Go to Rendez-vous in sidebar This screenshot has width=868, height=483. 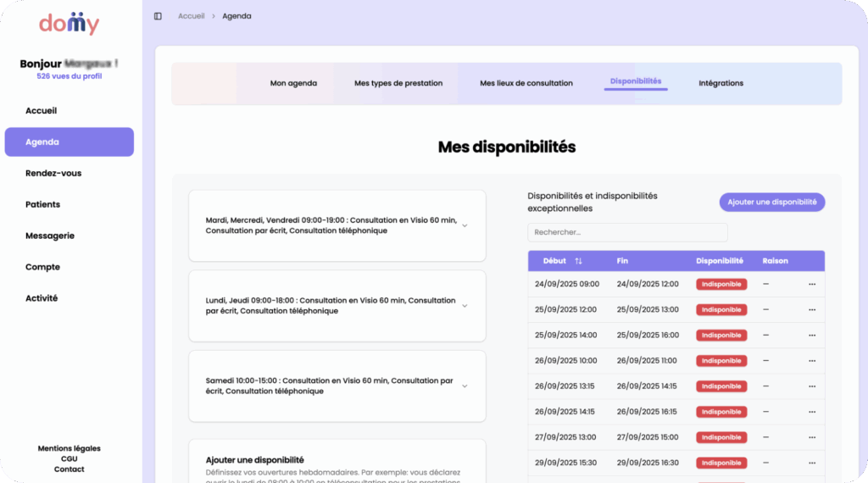click(x=53, y=173)
